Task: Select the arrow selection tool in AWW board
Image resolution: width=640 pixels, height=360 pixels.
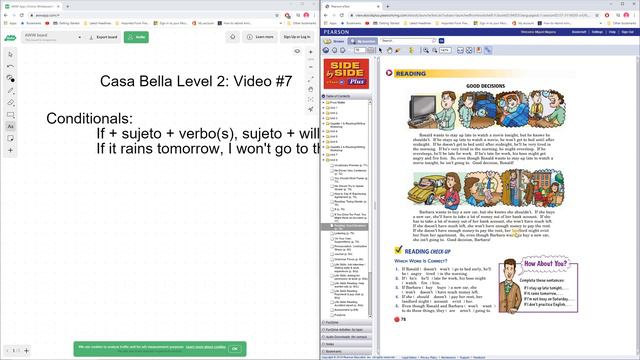Action: coord(11,54)
